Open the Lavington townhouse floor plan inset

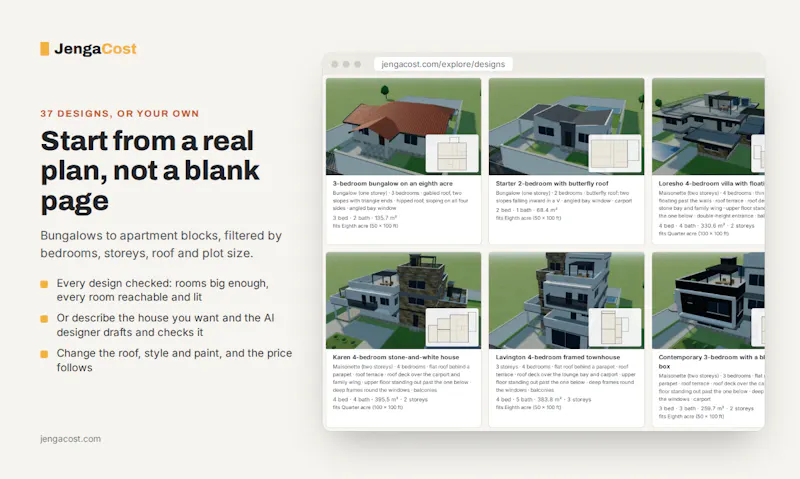click(x=615, y=327)
